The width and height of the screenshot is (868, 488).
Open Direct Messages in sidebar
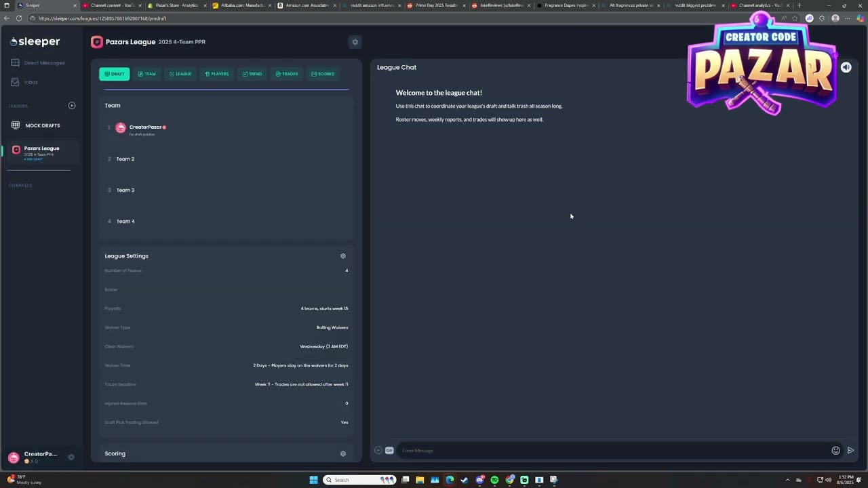[x=39, y=63]
